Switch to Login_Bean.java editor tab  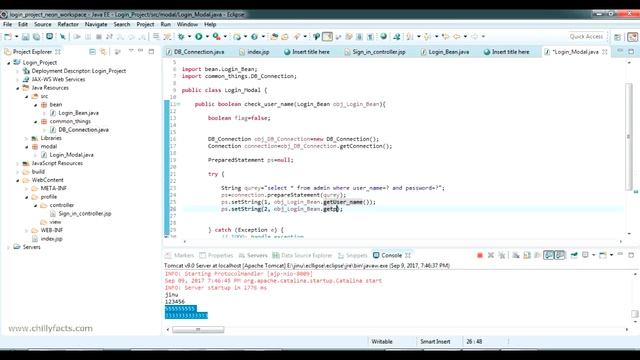pyautogui.click(x=445, y=52)
